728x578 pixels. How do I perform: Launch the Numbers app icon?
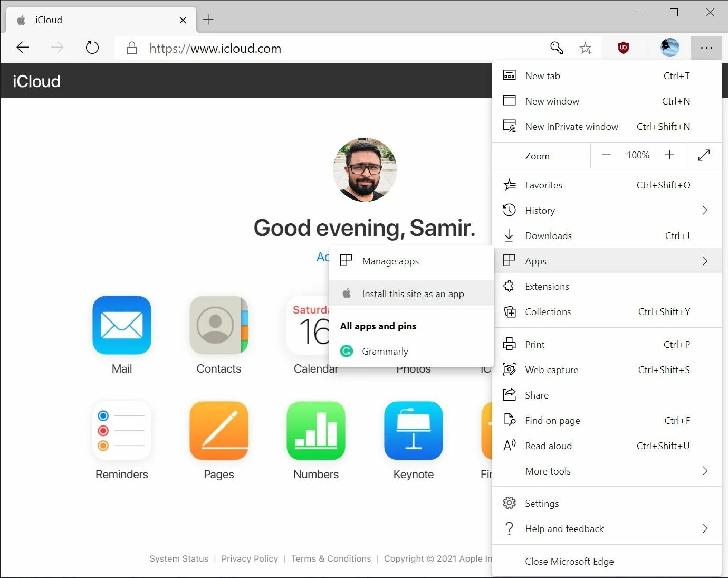316,431
